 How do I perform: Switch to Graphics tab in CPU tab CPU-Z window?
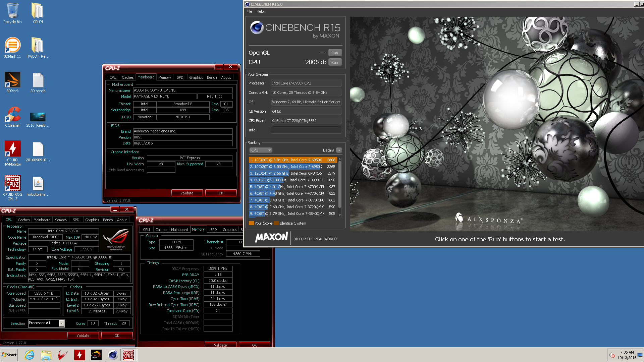[x=92, y=220]
